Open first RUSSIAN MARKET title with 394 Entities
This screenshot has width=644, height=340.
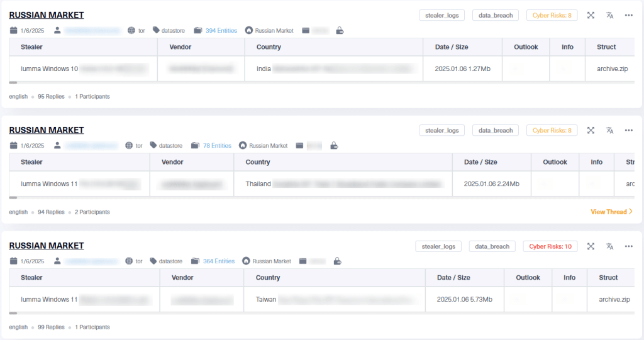(x=47, y=15)
